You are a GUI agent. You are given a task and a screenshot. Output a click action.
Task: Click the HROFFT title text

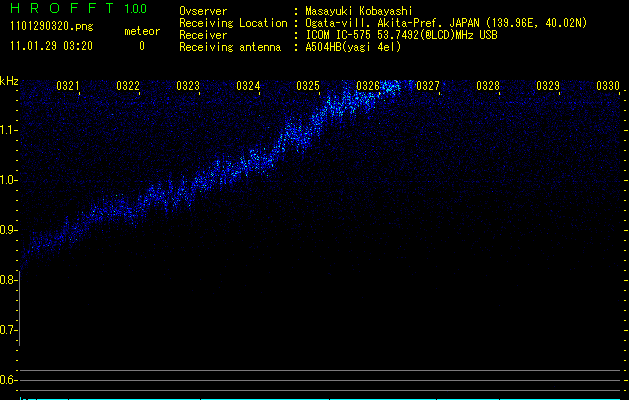coord(59,9)
